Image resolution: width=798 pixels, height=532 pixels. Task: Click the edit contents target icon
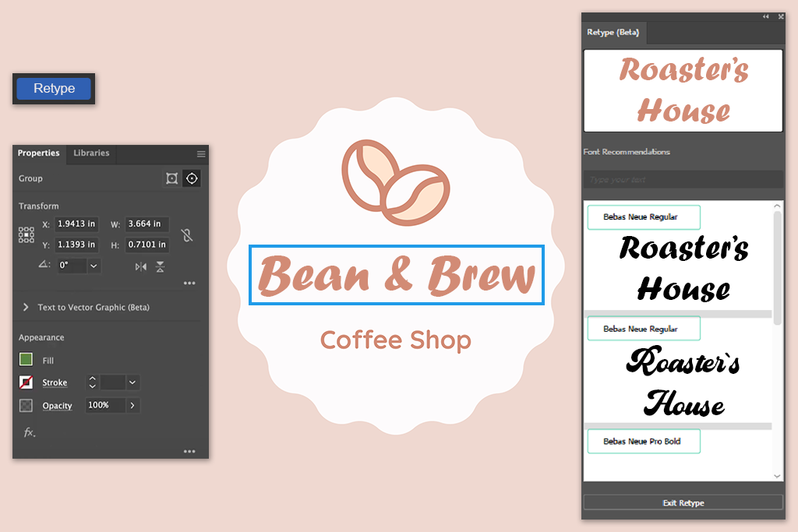(x=192, y=178)
